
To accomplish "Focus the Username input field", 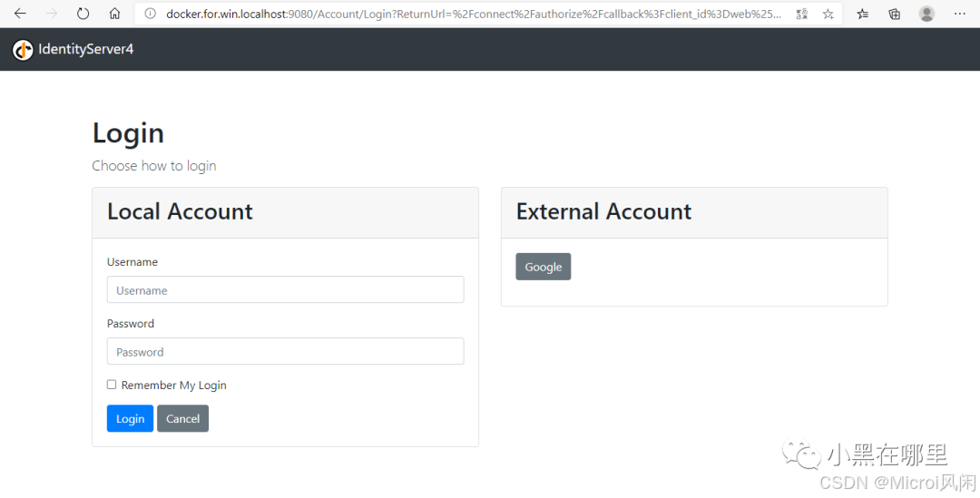I will [285, 290].
